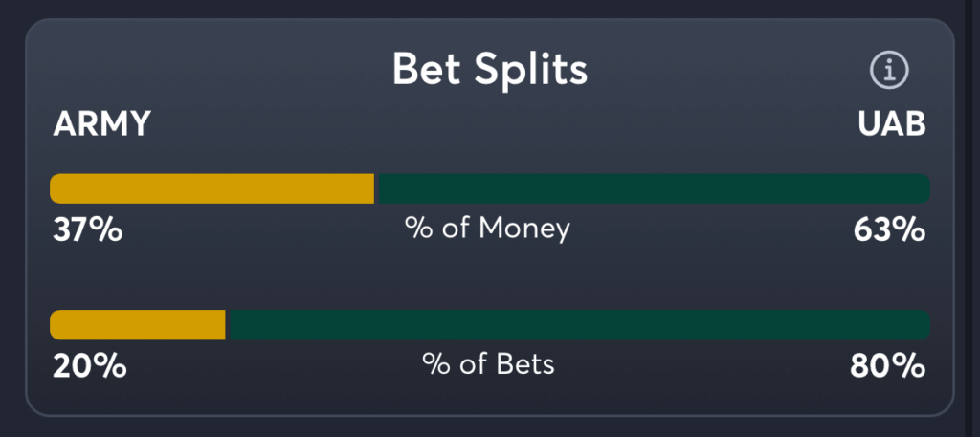Click the gold-green divider on the bets bar

tap(228, 325)
